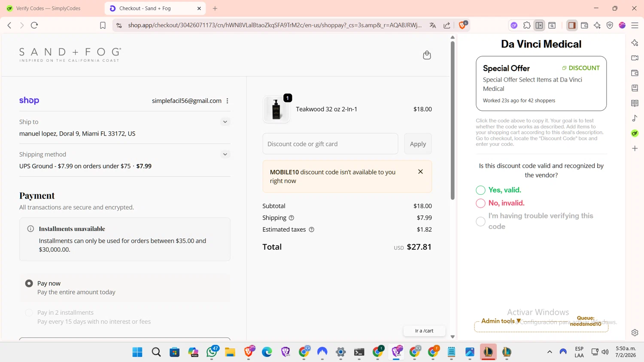Image resolution: width=644 pixels, height=362 pixels.
Task: Open reading list icon in sidebar
Action: [x=635, y=103]
